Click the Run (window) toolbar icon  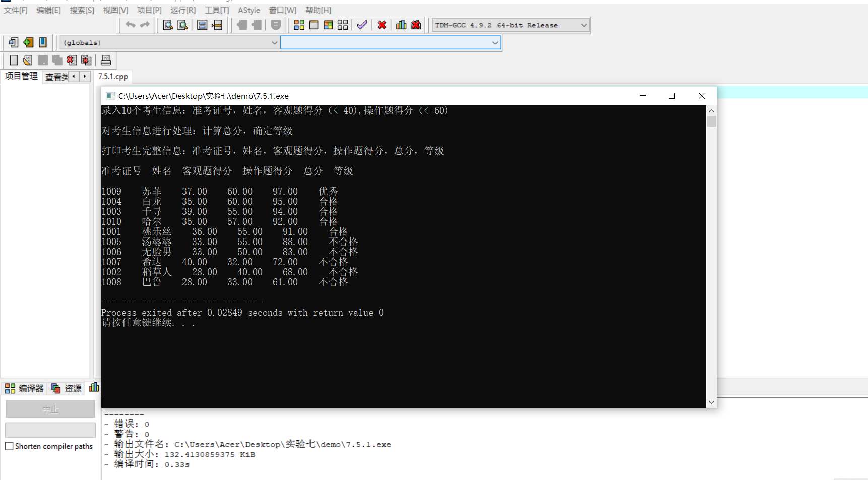point(314,25)
